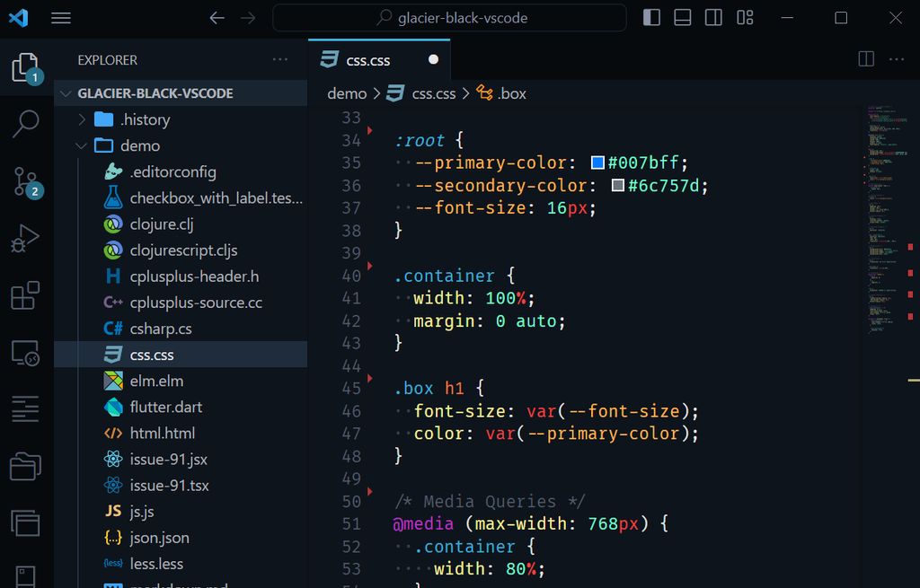The image size is (920, 588).
Task: Open the Run and Debug view
Action: click(x=25, y=239)
